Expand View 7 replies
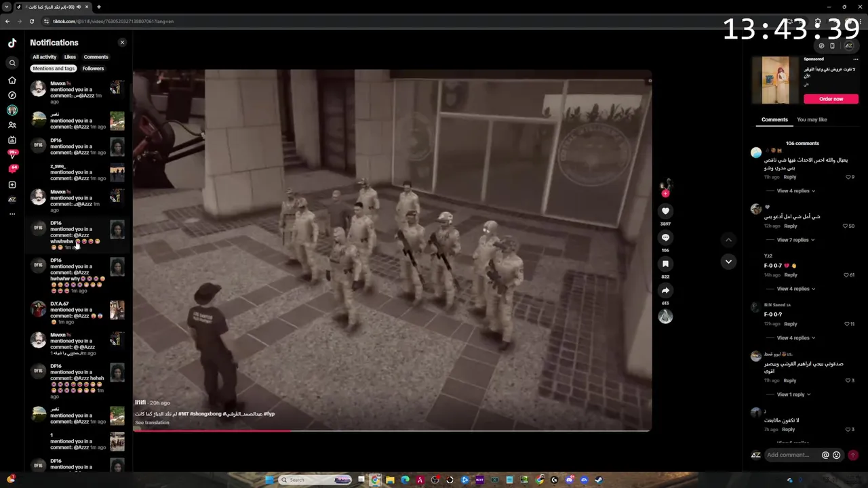Image resolution: width=868 pixels, height=488 pixels. pos(796,240)
